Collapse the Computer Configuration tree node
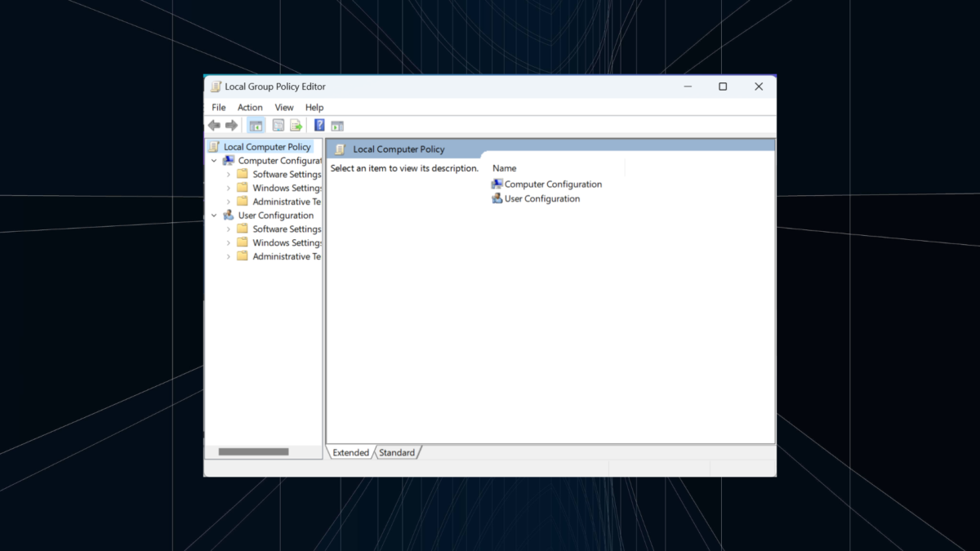The height and width of the screenshot is (551, 980). click(x=214, y=161)
